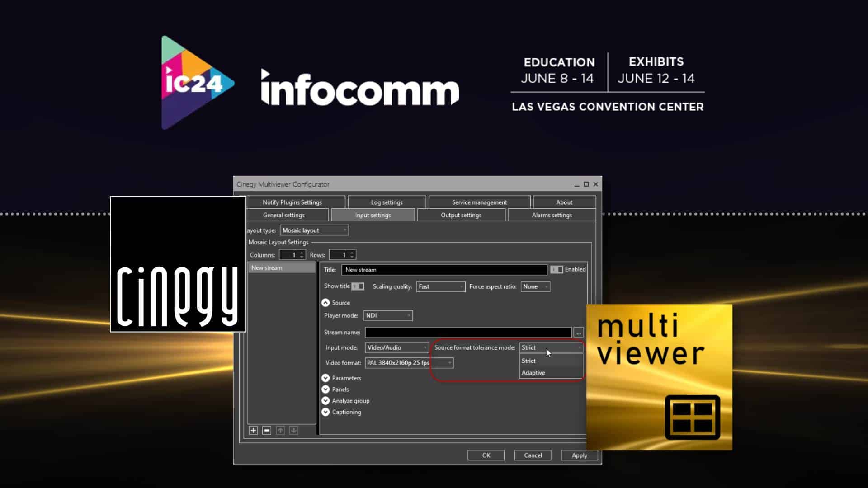The image size is (868, 488).
Task: Collapse the Source section via its chevron icon
Action: [x=326, y=303]
